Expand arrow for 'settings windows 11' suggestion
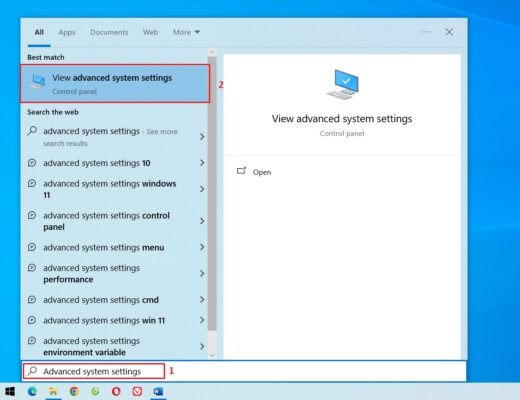 tap(202, 189)
